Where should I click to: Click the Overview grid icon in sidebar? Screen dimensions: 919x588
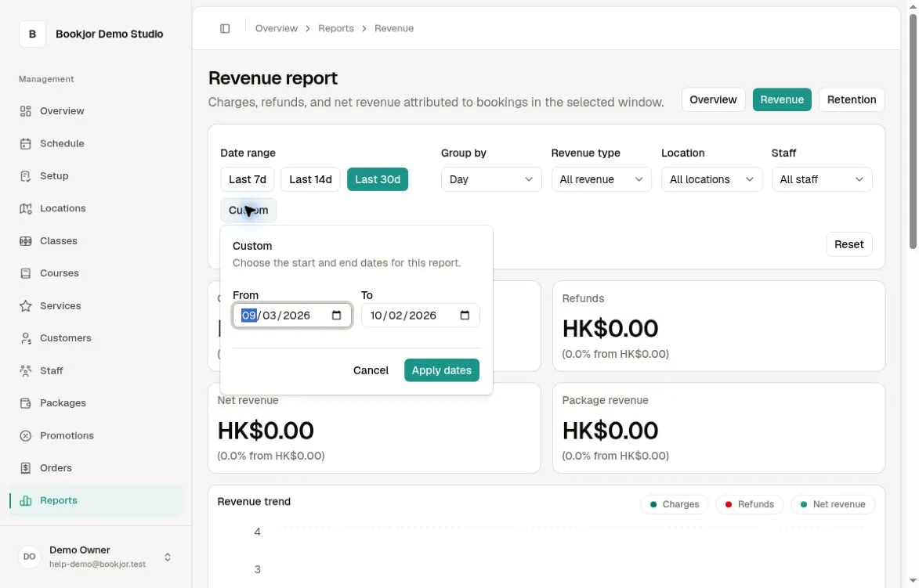coord(25,111)
